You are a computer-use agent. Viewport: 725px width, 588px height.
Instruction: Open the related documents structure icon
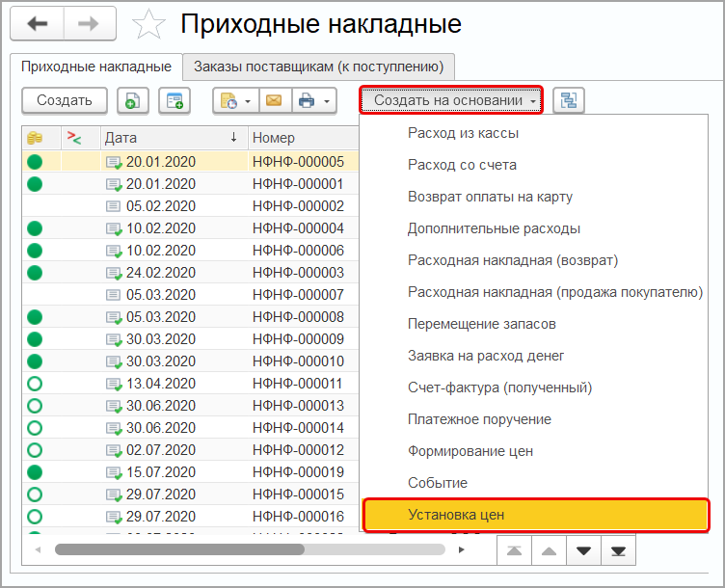(x=568, y=100)
